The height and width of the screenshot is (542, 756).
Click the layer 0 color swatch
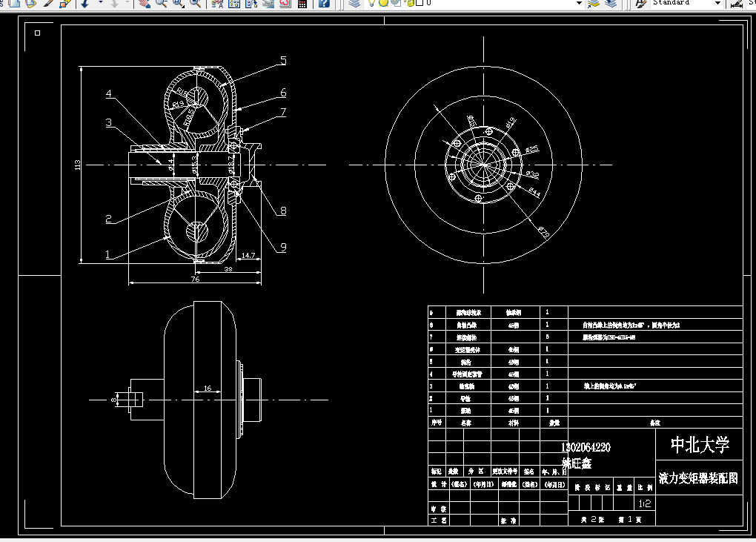coord(420,3)
